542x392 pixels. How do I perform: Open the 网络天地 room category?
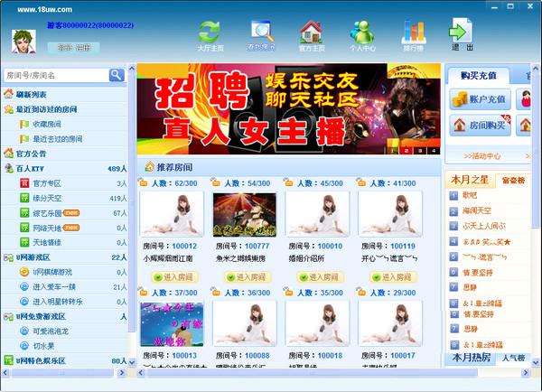[47, 228]
